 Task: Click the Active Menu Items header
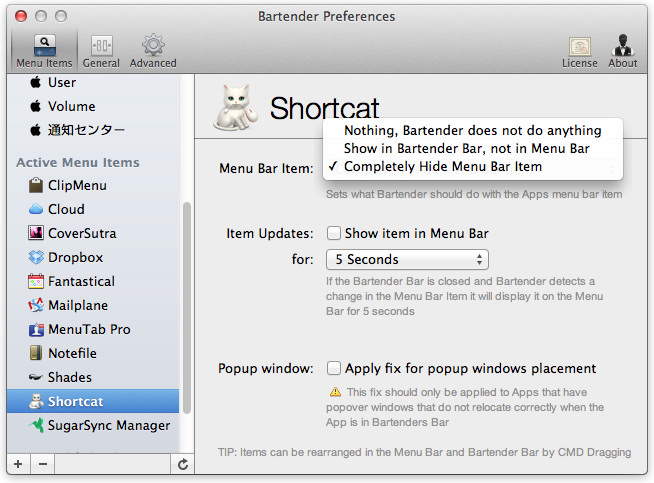click(x=78, y=162)
